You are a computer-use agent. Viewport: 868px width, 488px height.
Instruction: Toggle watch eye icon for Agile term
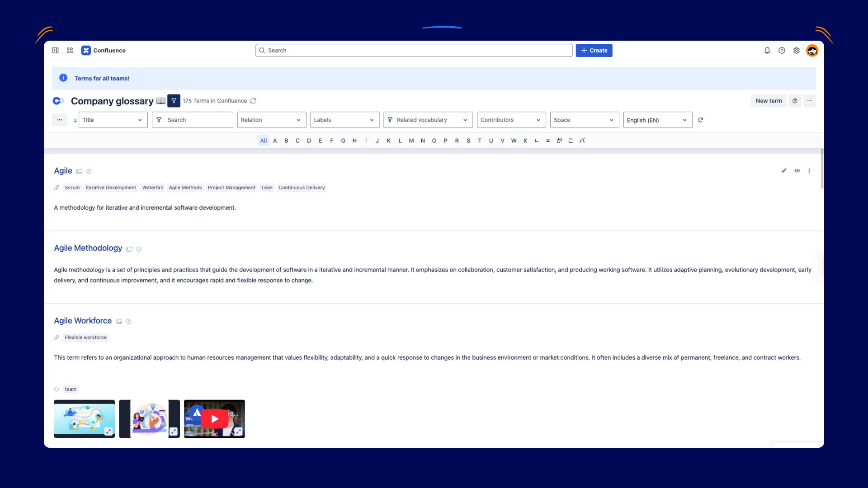pos(797,171)
